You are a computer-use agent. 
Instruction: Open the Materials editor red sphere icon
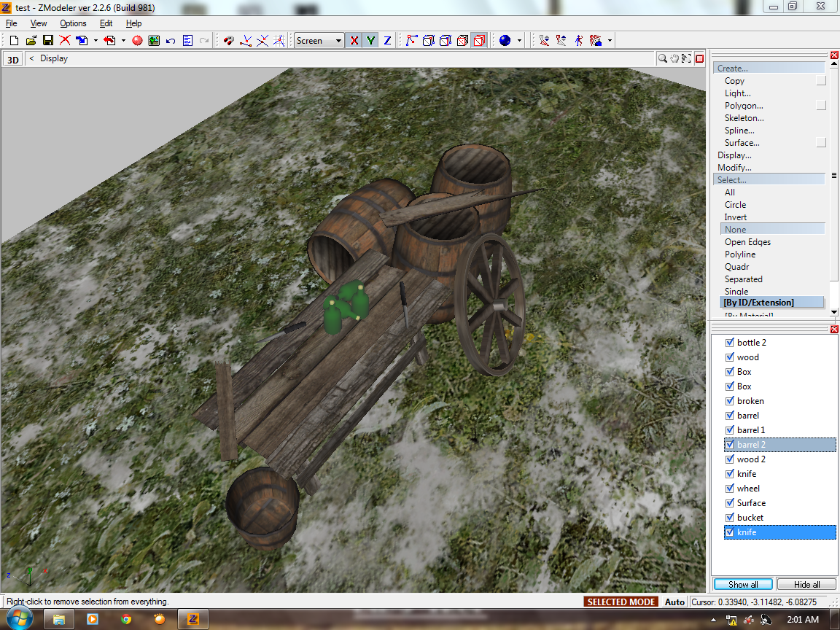pyautogui.click(x=137, y=41)
